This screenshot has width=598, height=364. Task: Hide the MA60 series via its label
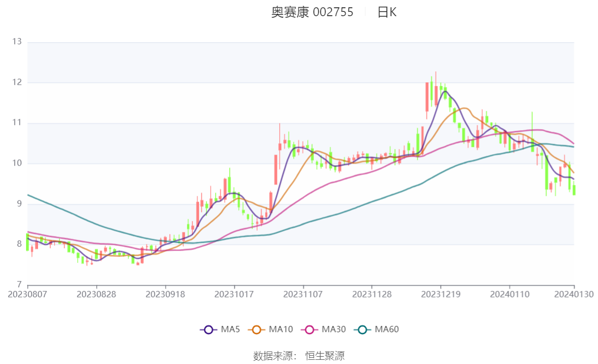(x=387, y=330)
